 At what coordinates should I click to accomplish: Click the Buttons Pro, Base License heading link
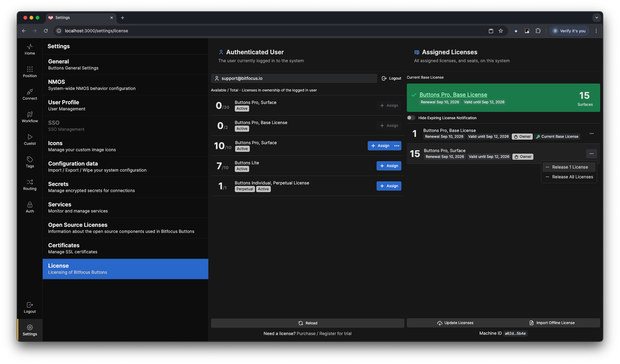[453, 95]
